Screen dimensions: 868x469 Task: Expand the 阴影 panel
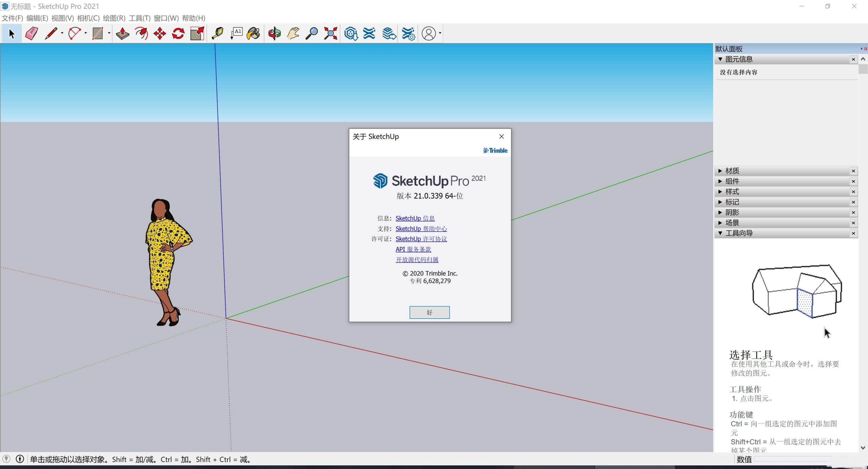720,212
